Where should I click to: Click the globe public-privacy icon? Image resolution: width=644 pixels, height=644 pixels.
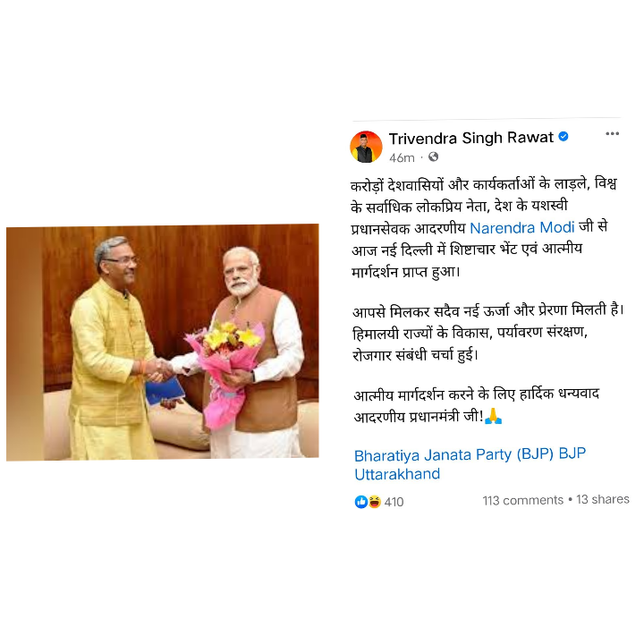(433, 157)
